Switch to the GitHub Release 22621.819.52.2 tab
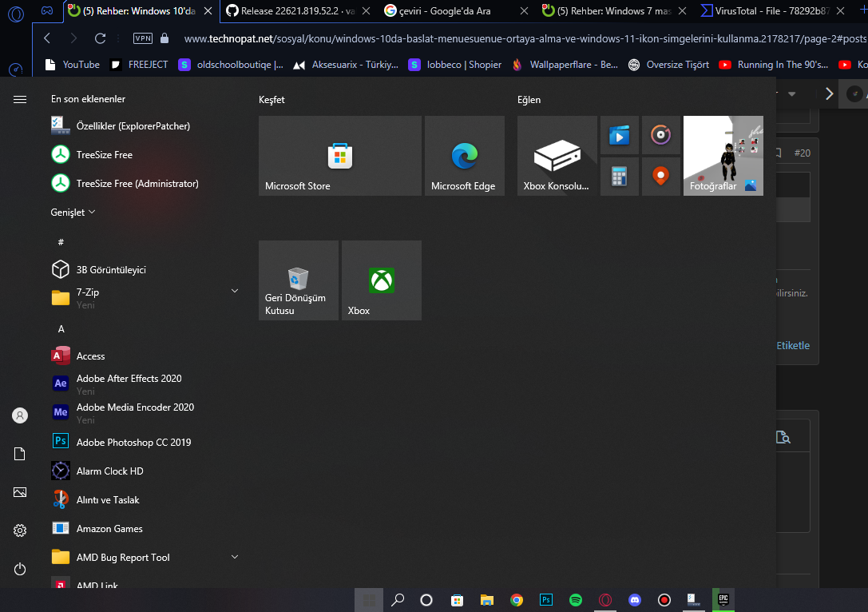The width and height of the screenshot is (868, 612). (298, 11)
